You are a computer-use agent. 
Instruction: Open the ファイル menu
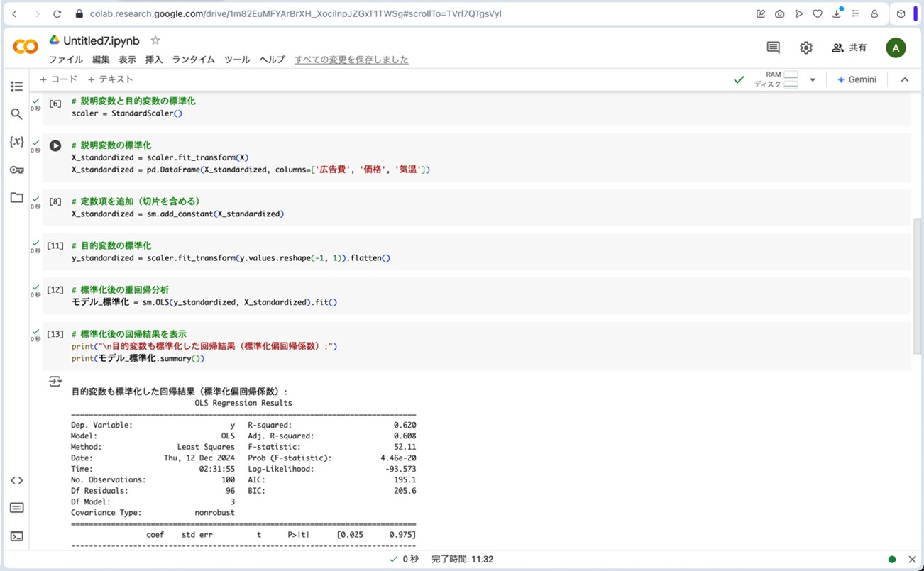pos(65,60)
